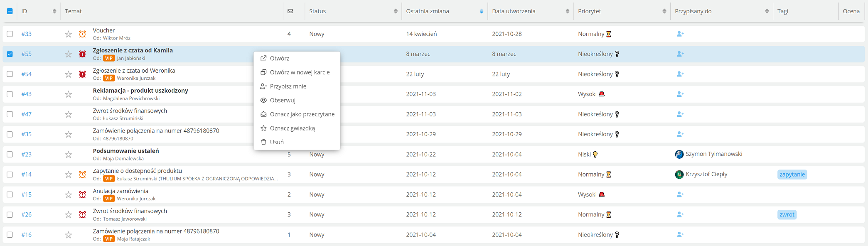Open ticket link #16
Image resolution: width=868 pixels, height=246 pixels.
(27, 235)
